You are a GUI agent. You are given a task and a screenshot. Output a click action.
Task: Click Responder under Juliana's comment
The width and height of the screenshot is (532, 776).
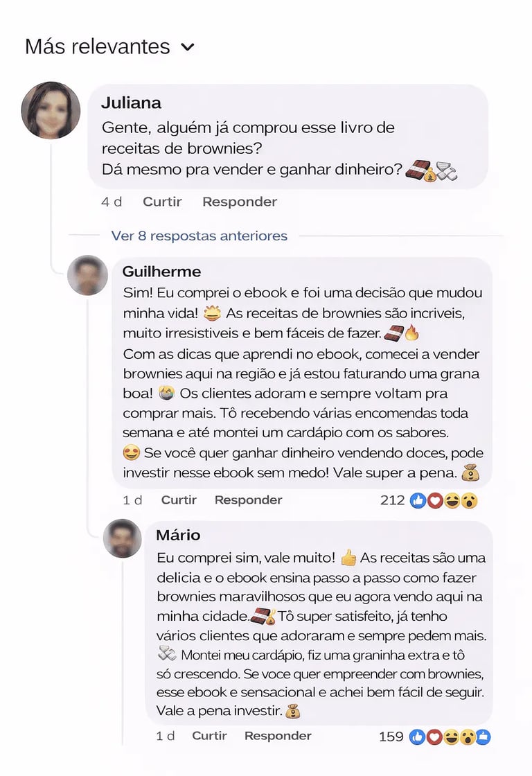(239, 202)
